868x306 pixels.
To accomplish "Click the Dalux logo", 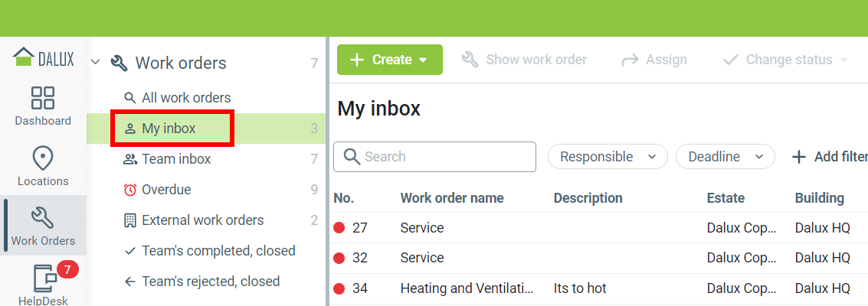I will [44, 57].
